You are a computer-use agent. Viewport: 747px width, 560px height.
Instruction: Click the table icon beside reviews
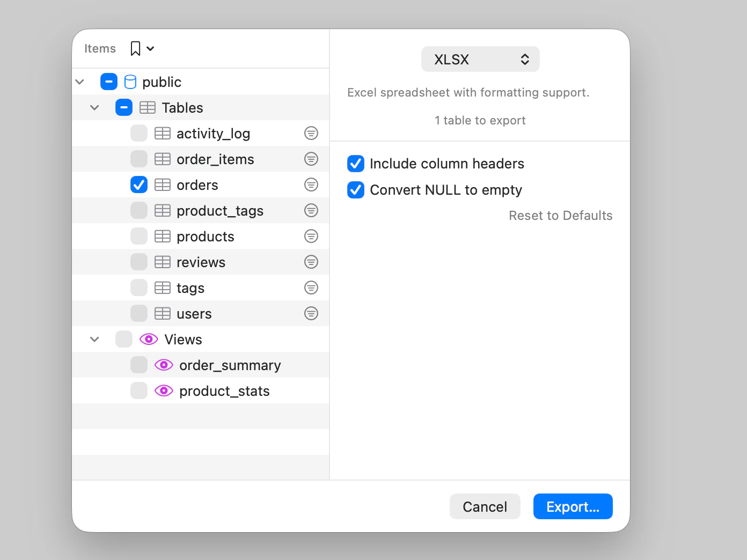coord(163,262)
